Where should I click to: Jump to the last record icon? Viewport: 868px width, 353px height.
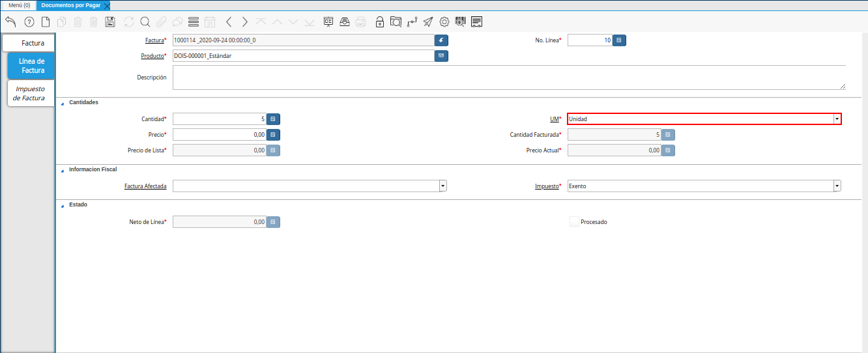click(x=310, y=21)
